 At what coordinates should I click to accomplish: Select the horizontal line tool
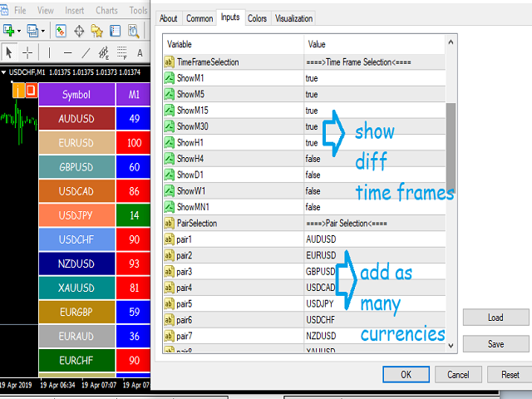coord(68,53)
